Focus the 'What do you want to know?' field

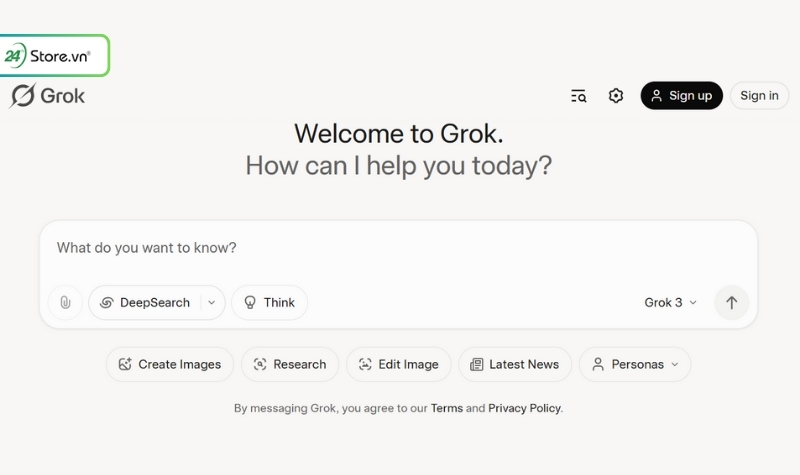398,248
